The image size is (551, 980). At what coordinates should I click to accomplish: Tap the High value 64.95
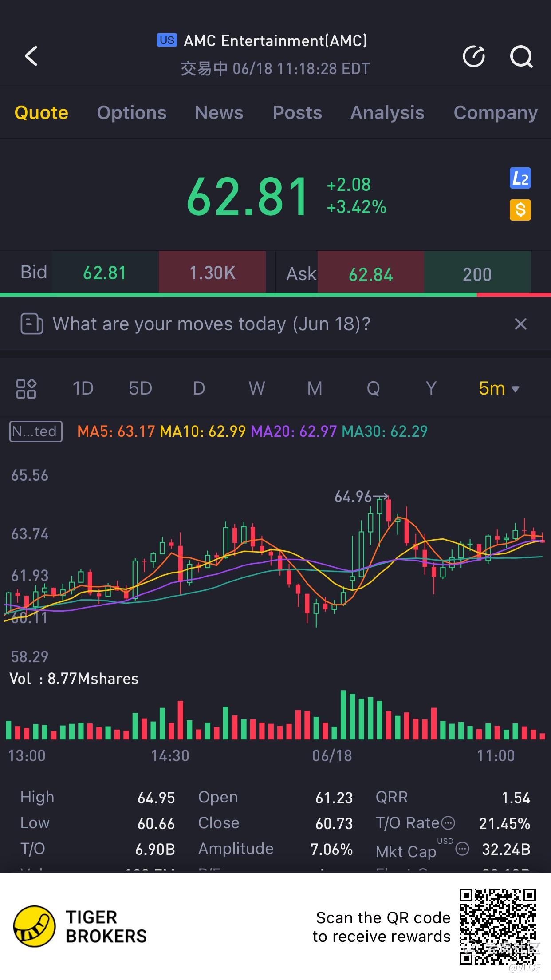[x=156, y=798]
